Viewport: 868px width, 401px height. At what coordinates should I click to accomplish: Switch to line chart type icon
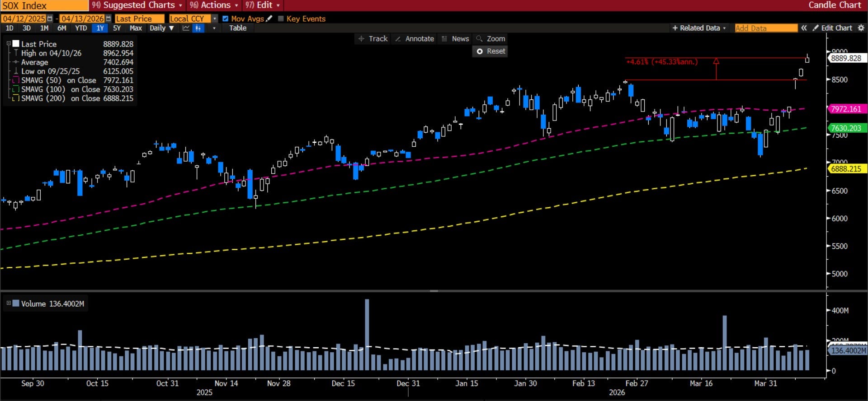tap(186, 28)
